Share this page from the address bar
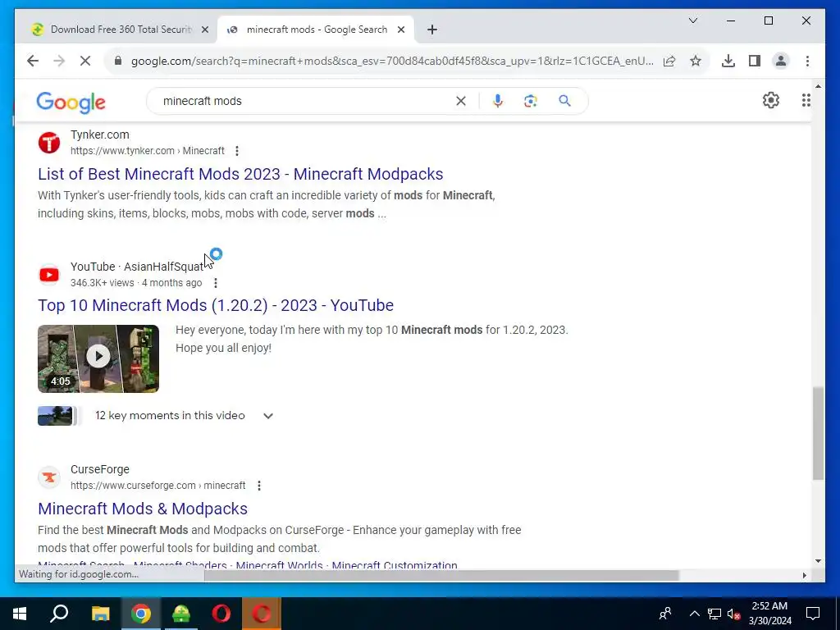 669,61
